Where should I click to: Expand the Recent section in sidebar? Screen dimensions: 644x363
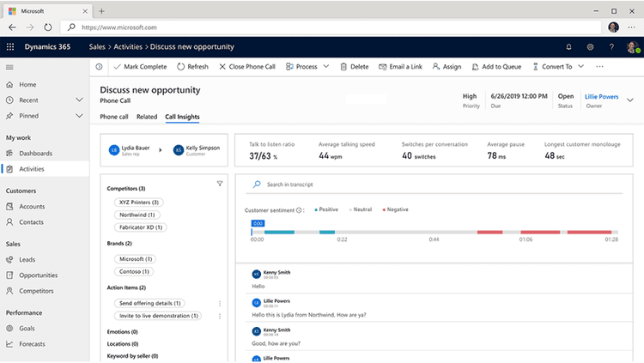79,100
